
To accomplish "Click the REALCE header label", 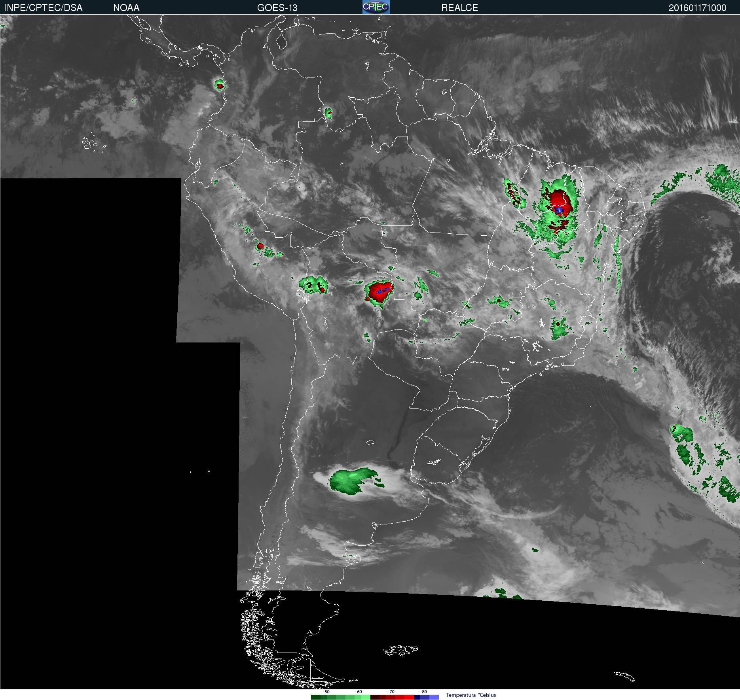I will point(459,8).
